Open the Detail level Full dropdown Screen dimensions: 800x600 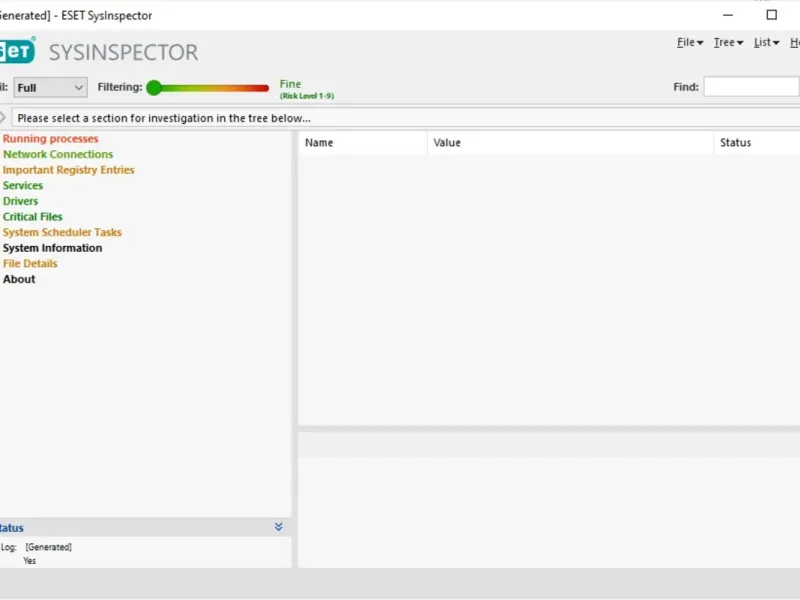[x=51, y=88]
